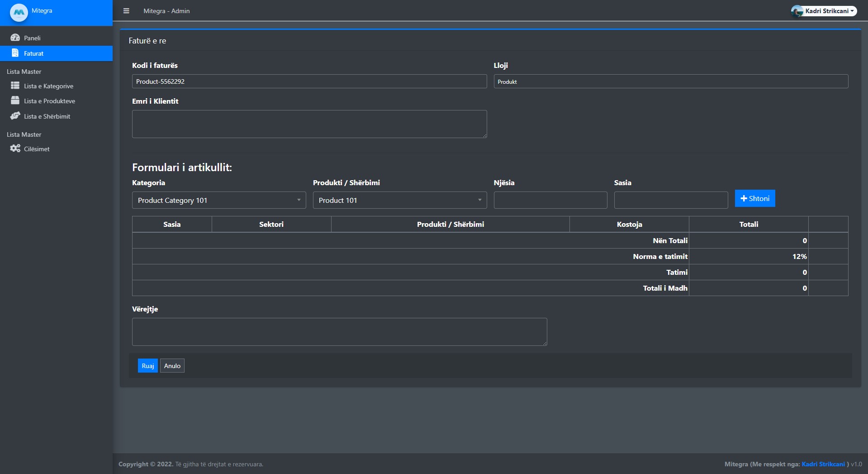Click into Emri i Klientit textarea

pyautogui.click(x=309, y=124)
